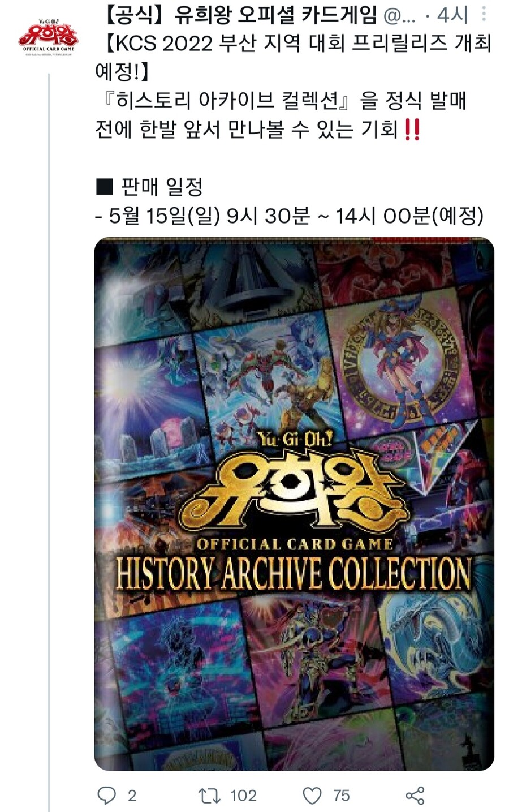Image resolution: width=509 pixels, height=812 pixels.
Task: Retweet using the retweet arrows icon
Action: click(209, 795)
